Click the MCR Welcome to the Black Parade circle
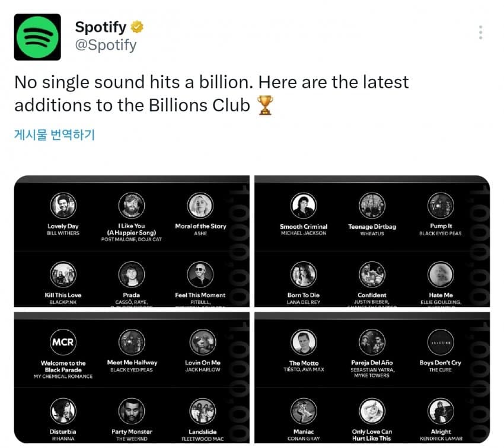 click(x=63, y=343)
